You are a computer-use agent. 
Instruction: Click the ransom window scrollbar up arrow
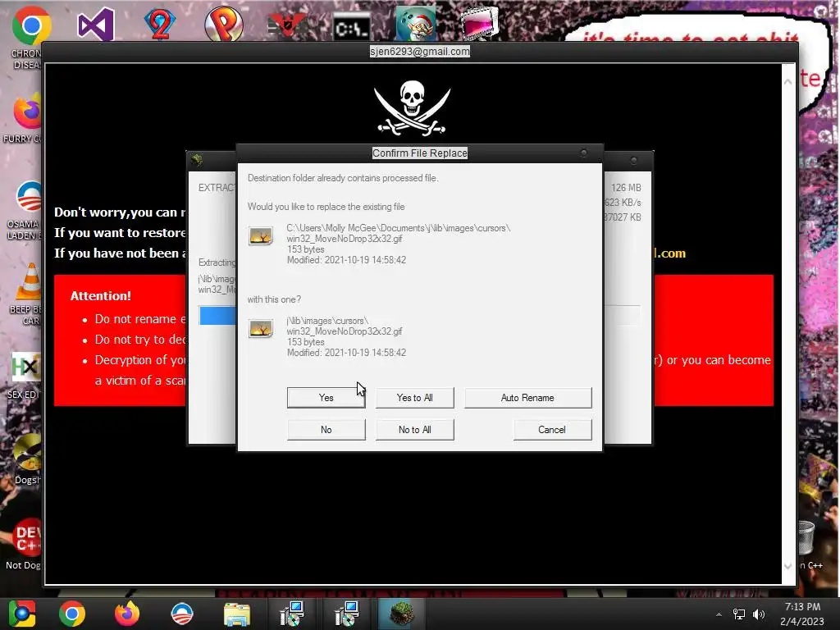pos(787,81)
